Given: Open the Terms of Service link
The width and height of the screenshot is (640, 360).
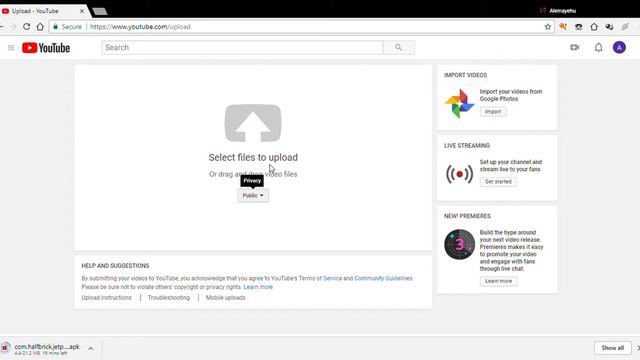Looking at the screenshot, I should (320, 278).
